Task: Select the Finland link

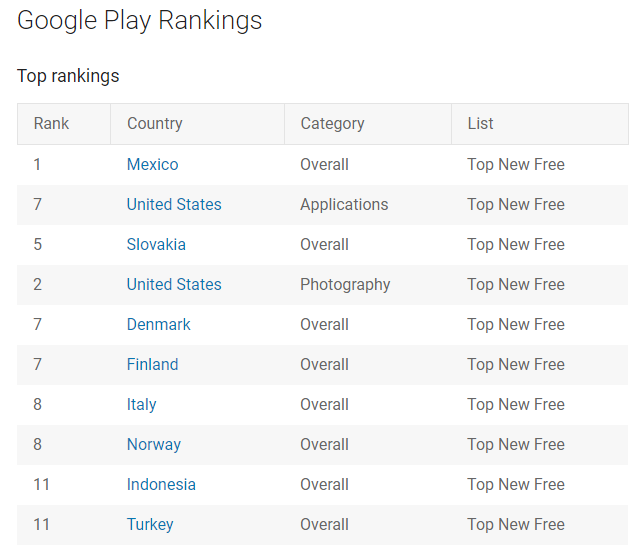Action: 152,364
